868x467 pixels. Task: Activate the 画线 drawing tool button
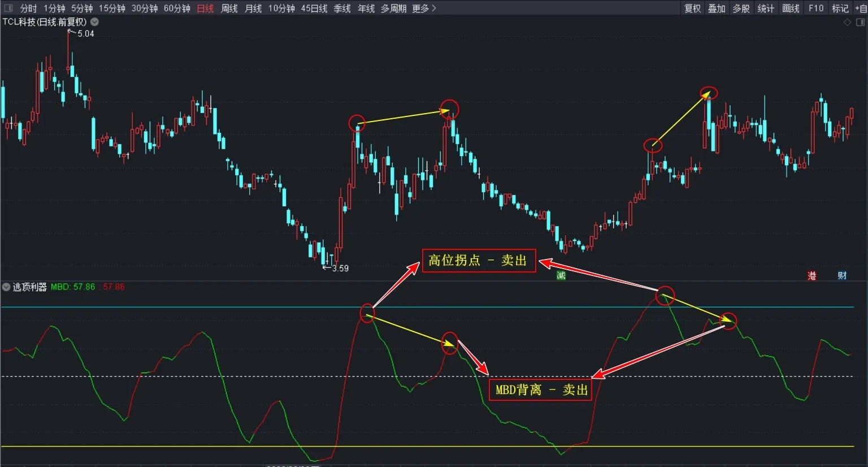pos(791,8)
